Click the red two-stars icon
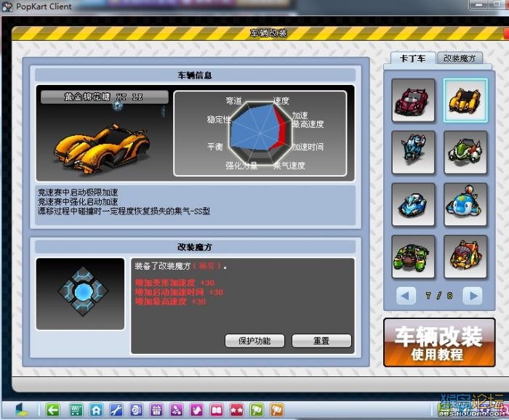This screenshot has width=509, height=420. 236,411
